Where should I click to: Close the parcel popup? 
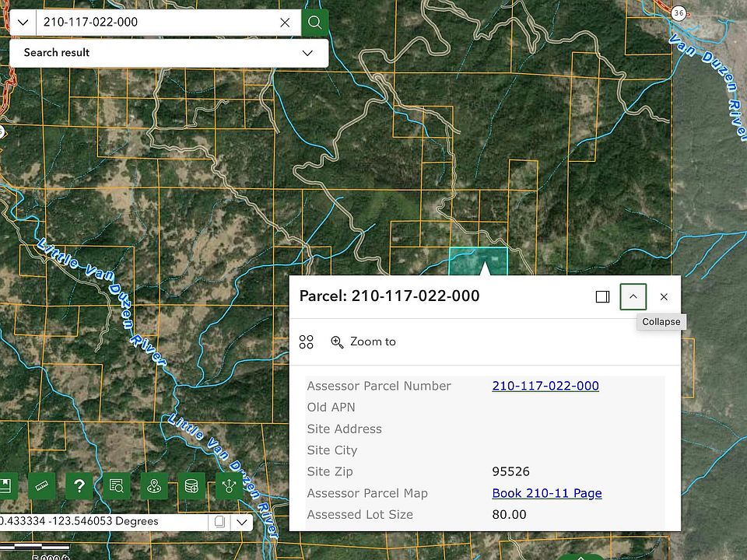coord(664,296)
